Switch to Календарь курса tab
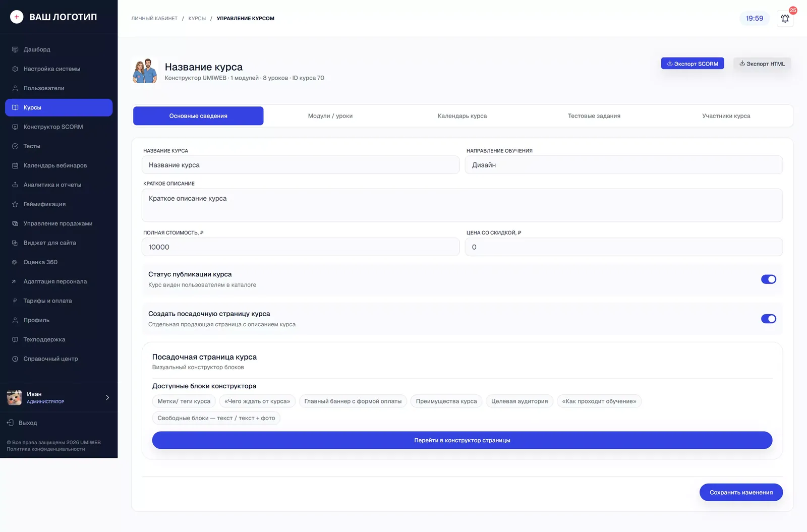Viewport: 807px width, 532px height. click(463, 116)
